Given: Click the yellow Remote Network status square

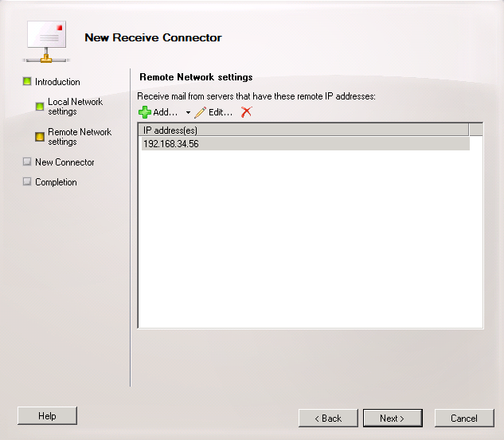Looking at the screenshot, I should point(40,137).
